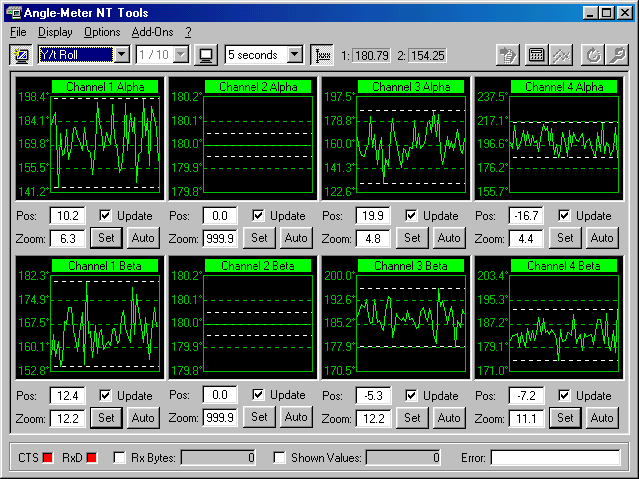Click the Error message field
This screenshot has width=639, height=479.
[556, 458]
